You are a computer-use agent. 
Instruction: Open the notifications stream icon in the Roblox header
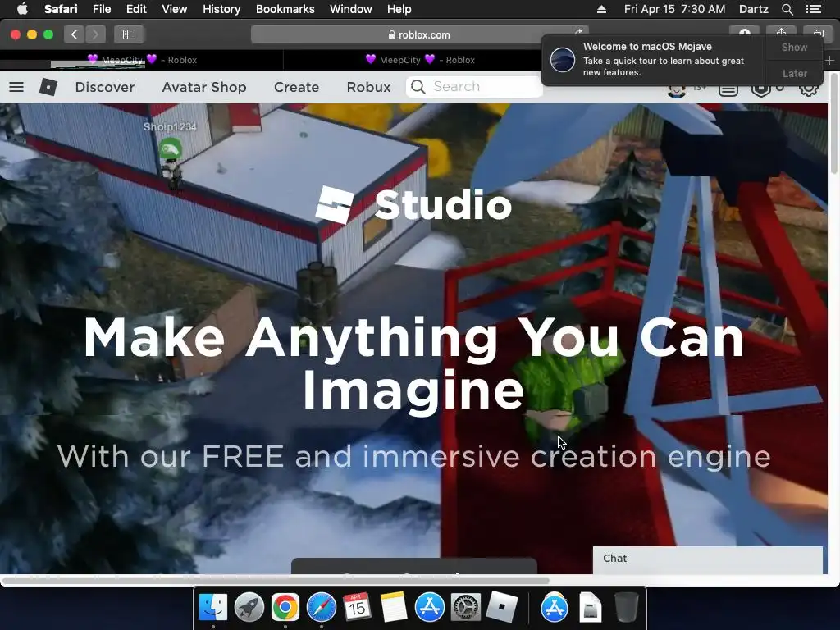[x=728, y=90]
